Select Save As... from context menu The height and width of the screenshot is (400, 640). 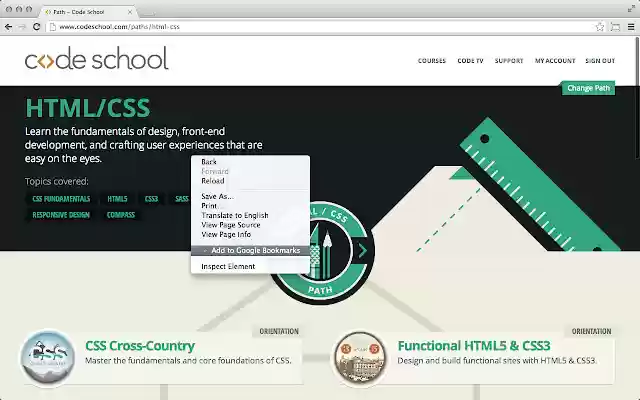pos(217,197)
